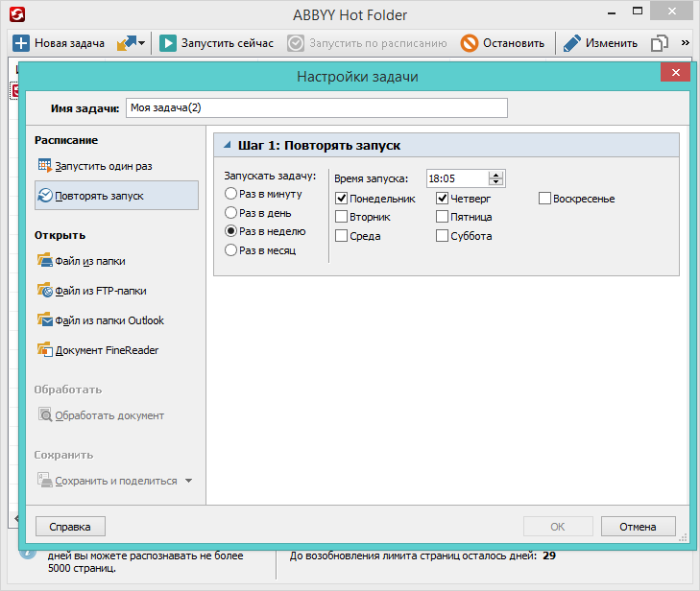700x591 pixels.
Task: Click the dialog resize grip corner
Action: click(x=683, y=538)
